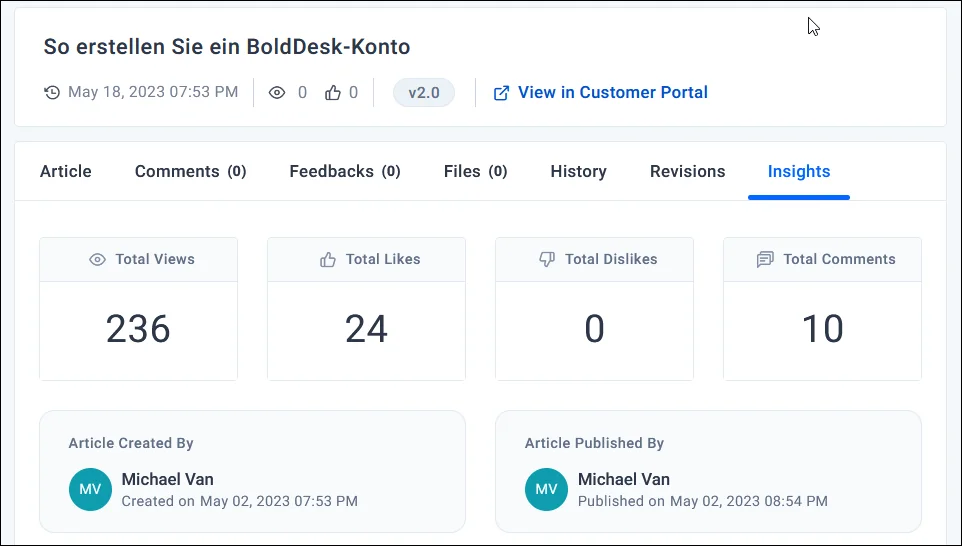
Task: Select the Insights tab
Action: point(799,171)
